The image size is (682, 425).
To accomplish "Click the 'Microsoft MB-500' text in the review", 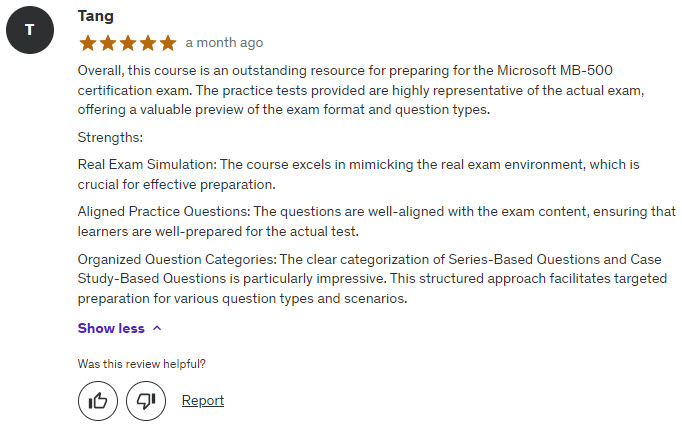I will pyautogui.click(x=555, y=70).
